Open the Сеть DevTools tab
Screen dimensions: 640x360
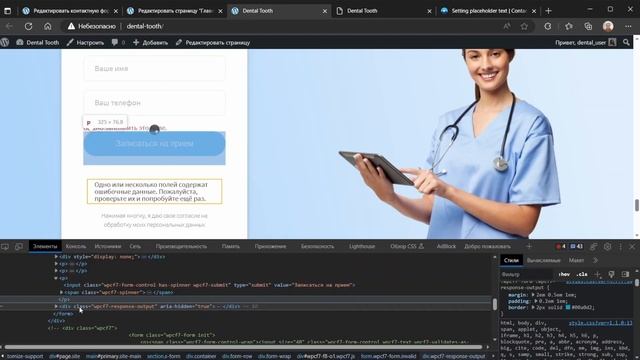(135, 246)
